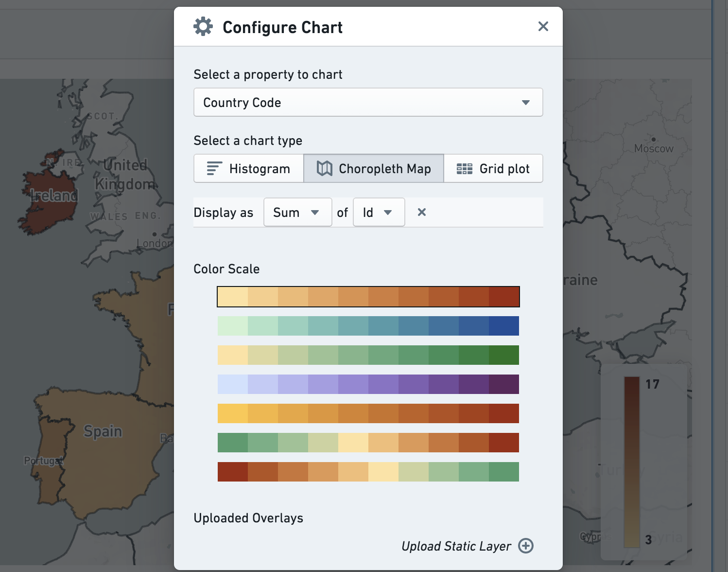Screen dimensions: 728x572
Task: Click Spain on the background map
Action: click(x=103, y=431)
